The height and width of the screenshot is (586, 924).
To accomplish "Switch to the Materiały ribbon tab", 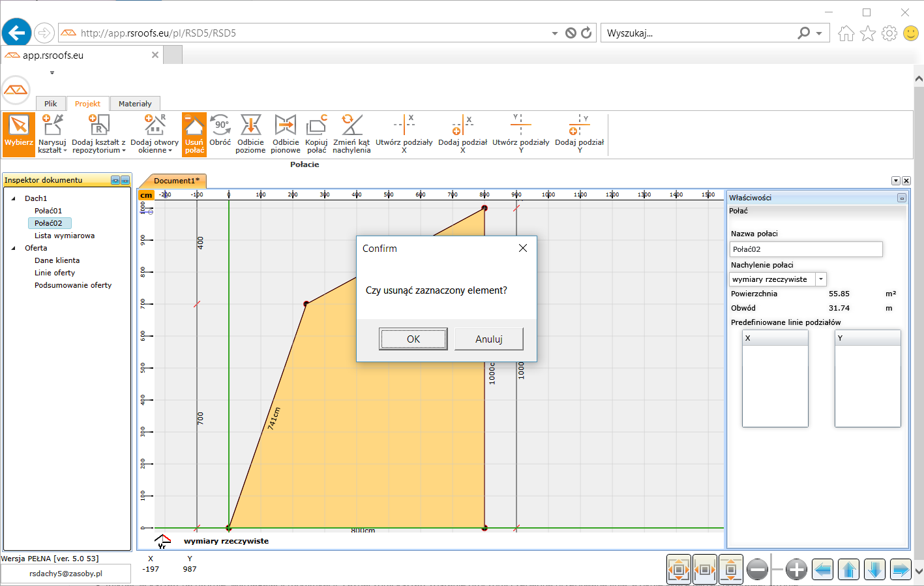I will pos(135,104).
